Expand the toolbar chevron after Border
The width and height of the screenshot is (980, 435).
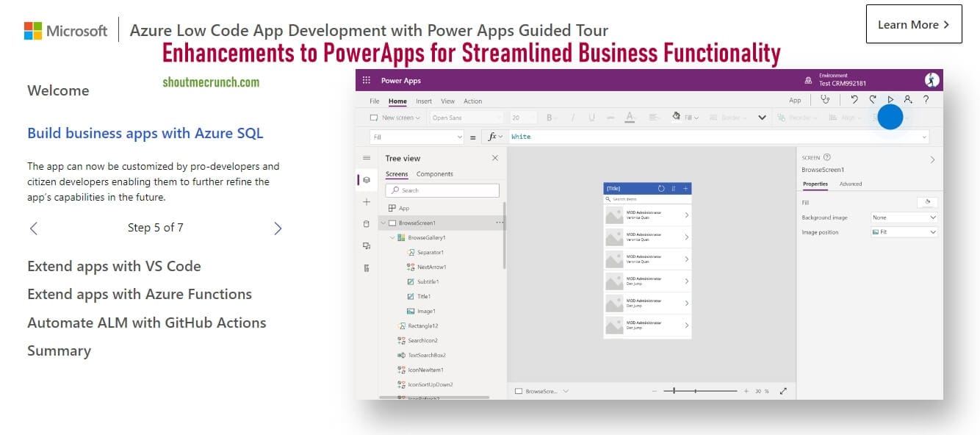point(762,118)
